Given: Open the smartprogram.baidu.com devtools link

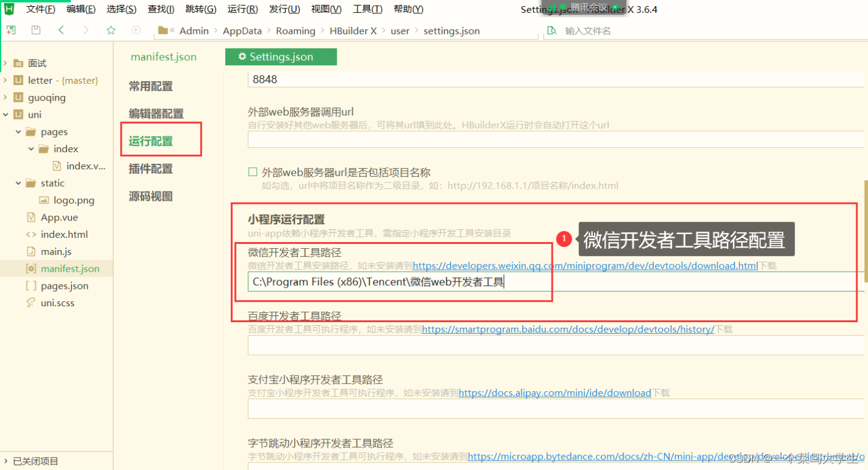Looking at the screenshot, I should [x=568, y=330].
